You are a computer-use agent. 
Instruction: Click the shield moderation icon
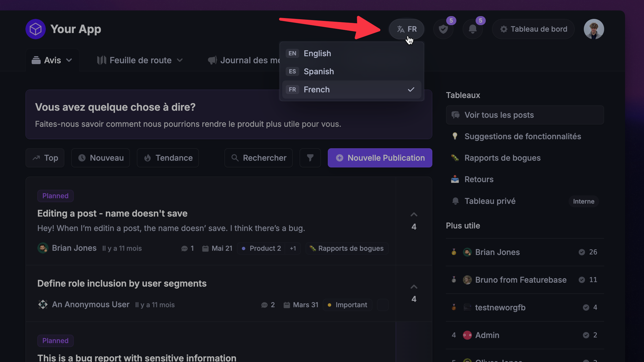443,29
